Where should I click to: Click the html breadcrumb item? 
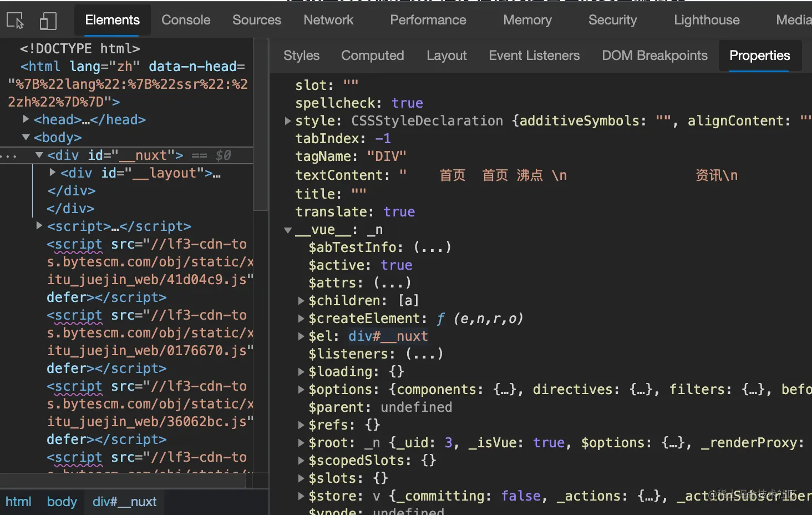click(x=18, y=502)
